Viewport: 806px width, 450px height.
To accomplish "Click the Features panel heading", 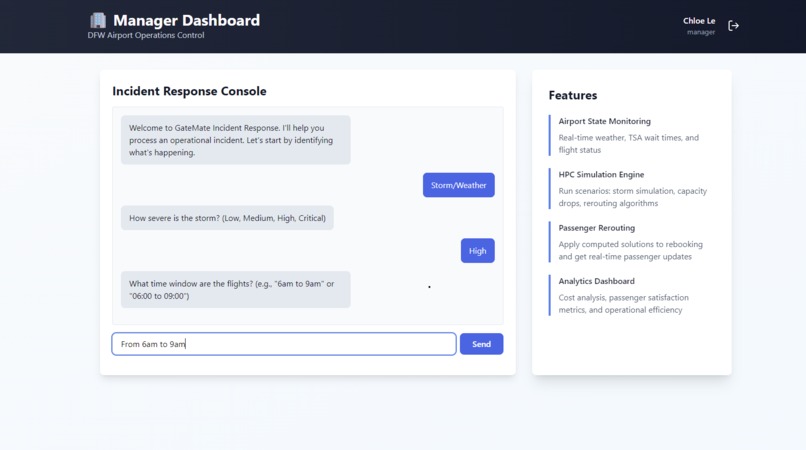I will click(573, 96).
